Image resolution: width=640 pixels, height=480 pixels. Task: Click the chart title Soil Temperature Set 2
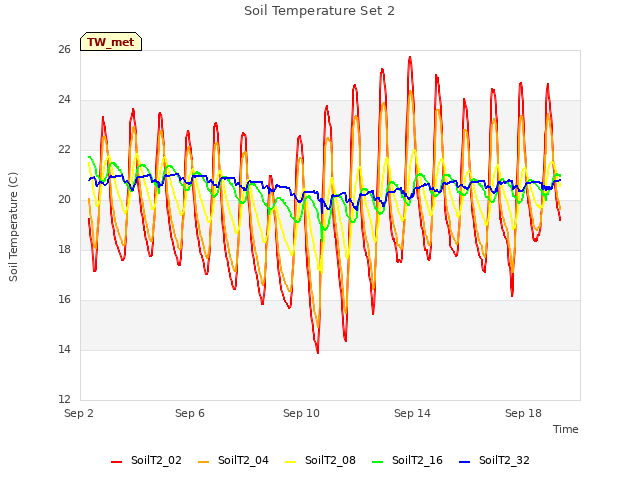tap(319, 11)
